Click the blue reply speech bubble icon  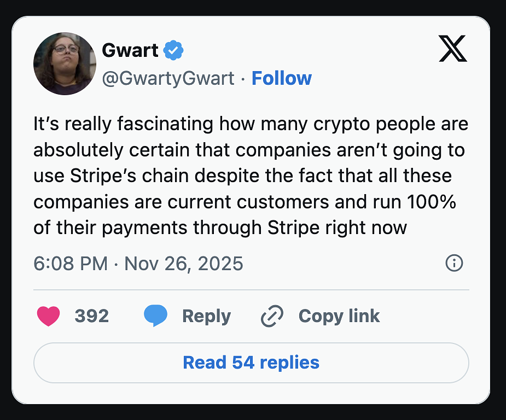pos(155,316)
